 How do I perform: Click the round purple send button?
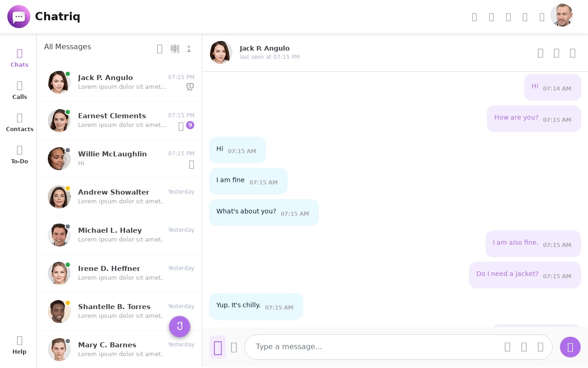570,347
